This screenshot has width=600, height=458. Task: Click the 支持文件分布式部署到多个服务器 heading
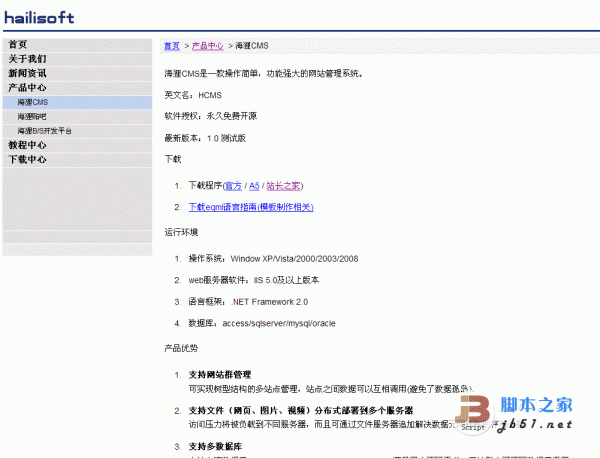pyautogui.click(x=301, y=411)
